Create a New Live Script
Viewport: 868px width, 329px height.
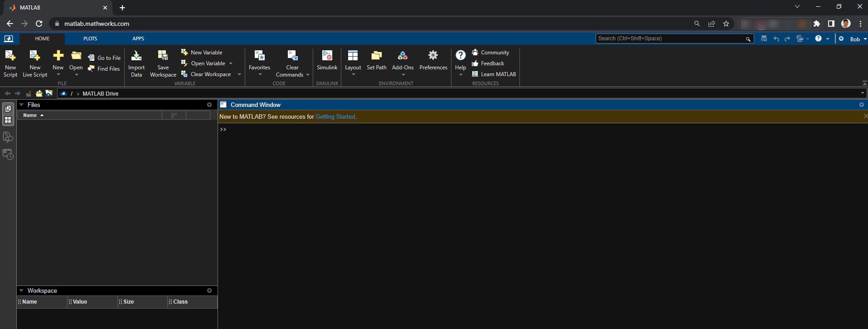(35, 63)
